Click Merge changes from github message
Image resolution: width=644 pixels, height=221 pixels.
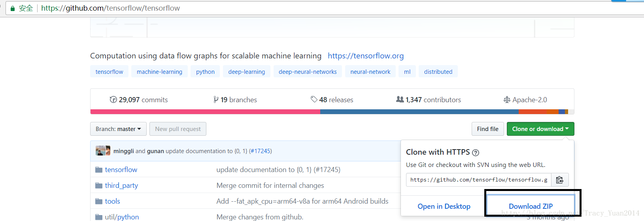click(x=260, y=217)
